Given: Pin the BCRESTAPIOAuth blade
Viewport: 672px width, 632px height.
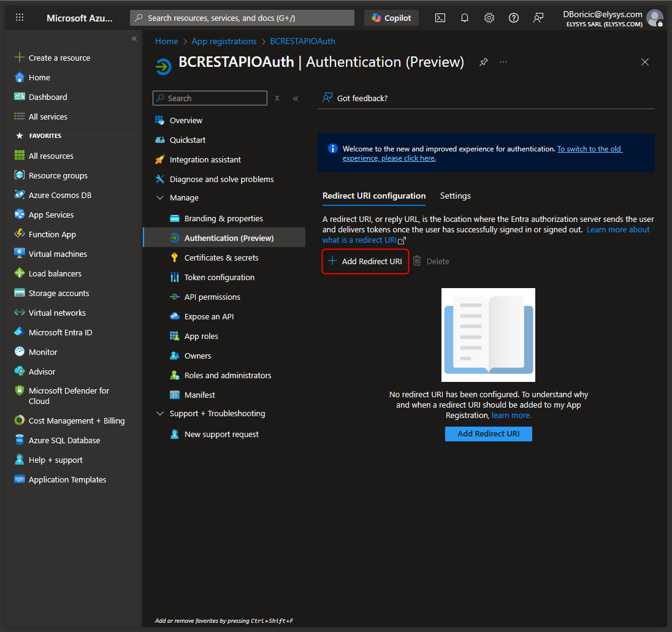Looking at the screenshot, I should click(x=484, y=62).
